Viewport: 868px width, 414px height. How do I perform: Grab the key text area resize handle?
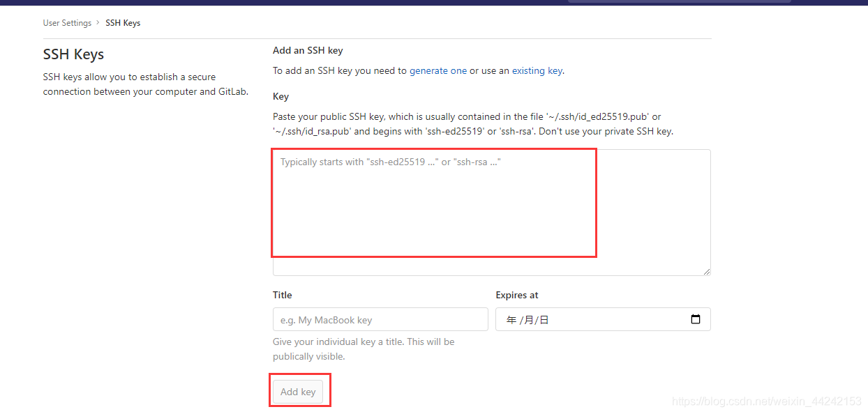(x=707, y=272)
